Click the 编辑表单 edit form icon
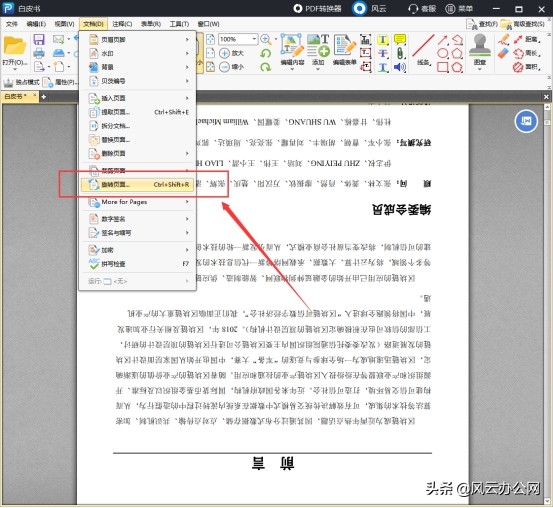The height and width of the screenshot is (508, 553). tap(345, 45)
